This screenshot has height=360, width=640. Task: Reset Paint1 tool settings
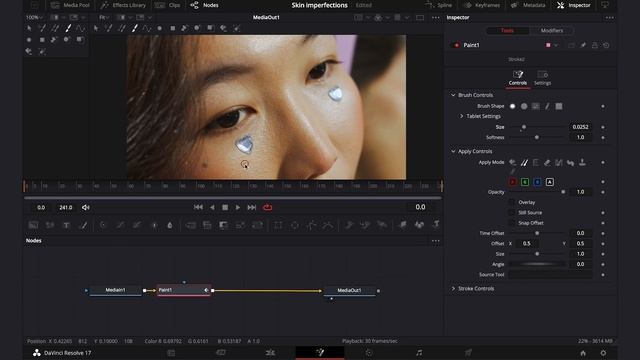[x=606, y=45]
